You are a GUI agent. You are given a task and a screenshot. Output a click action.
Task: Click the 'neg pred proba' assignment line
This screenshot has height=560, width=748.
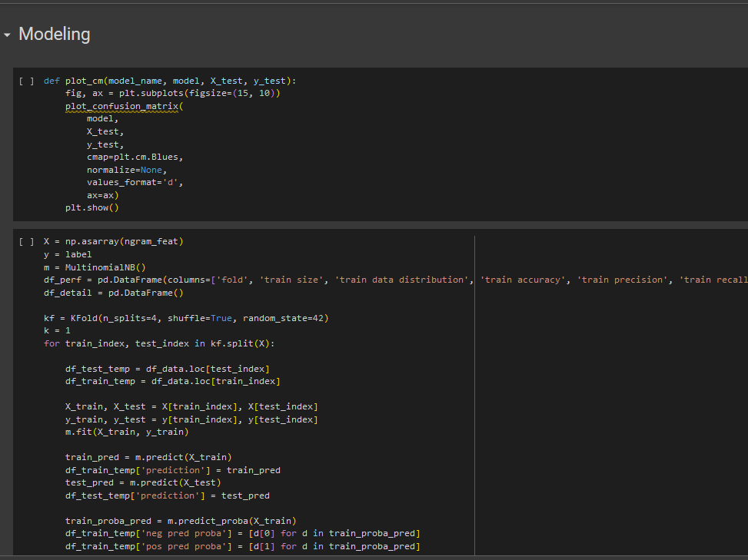pos(243,533)
